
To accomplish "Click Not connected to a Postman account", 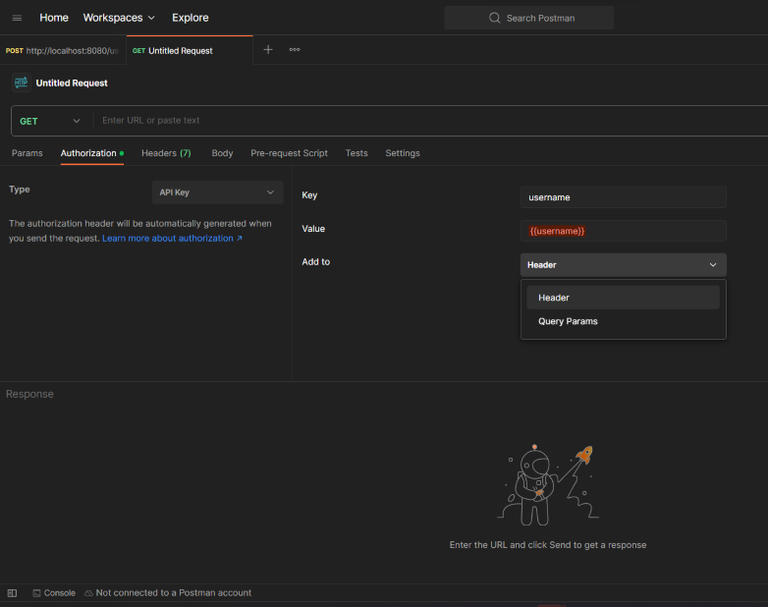I will click(168, 593).
